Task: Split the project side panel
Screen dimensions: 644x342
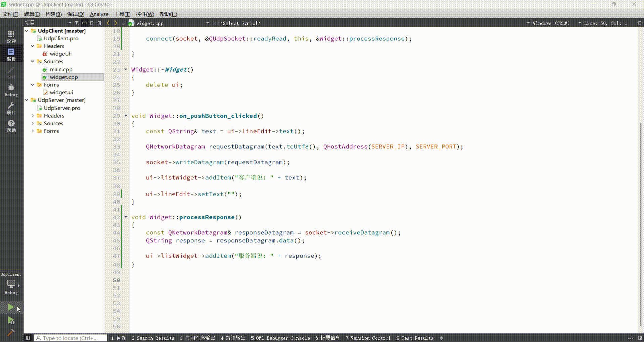Action: click(92, 23)
